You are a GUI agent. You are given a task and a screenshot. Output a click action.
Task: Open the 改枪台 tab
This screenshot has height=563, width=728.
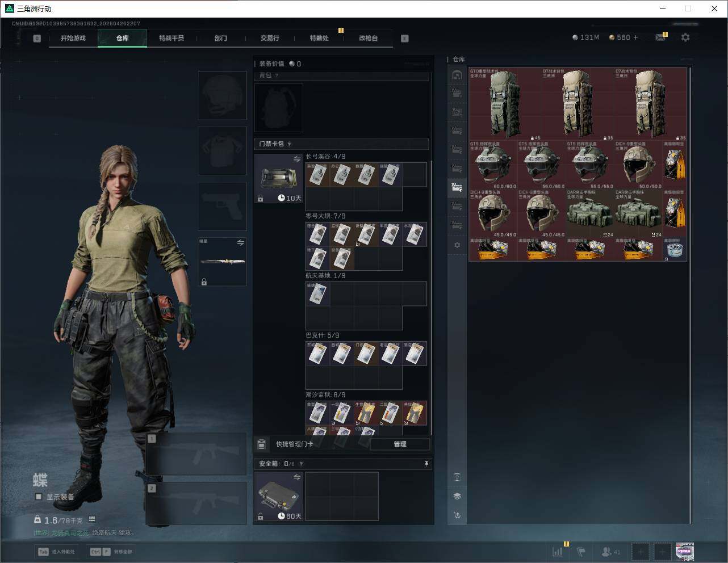coord(368,38)
